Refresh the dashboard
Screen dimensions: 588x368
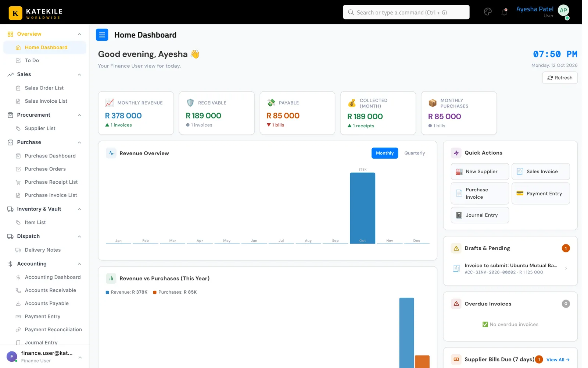pyautogui.click(x=560, y=78)
